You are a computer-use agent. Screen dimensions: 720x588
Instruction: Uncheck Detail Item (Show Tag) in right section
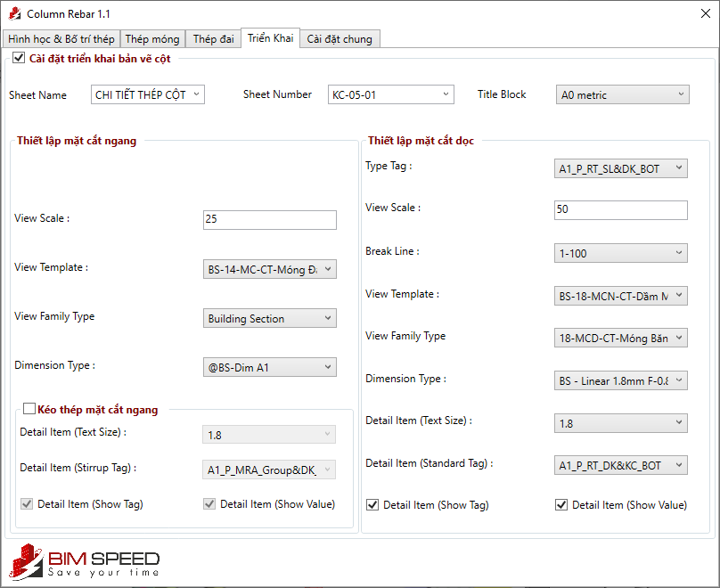(372, 504)
